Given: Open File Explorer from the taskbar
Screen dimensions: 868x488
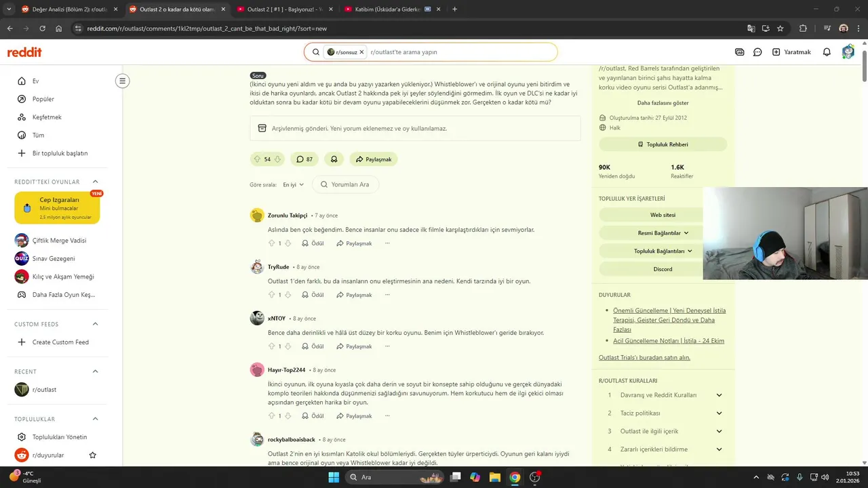Looking at the screenshot, I should 494,477.
